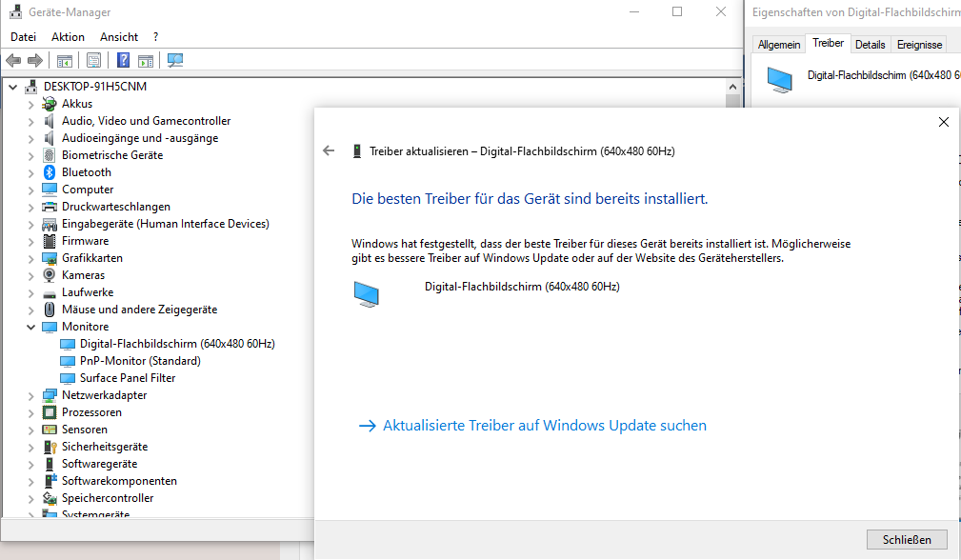Click the Kameras webcam icon
Screen dimensions: 961x560
(x=50, y=275)
